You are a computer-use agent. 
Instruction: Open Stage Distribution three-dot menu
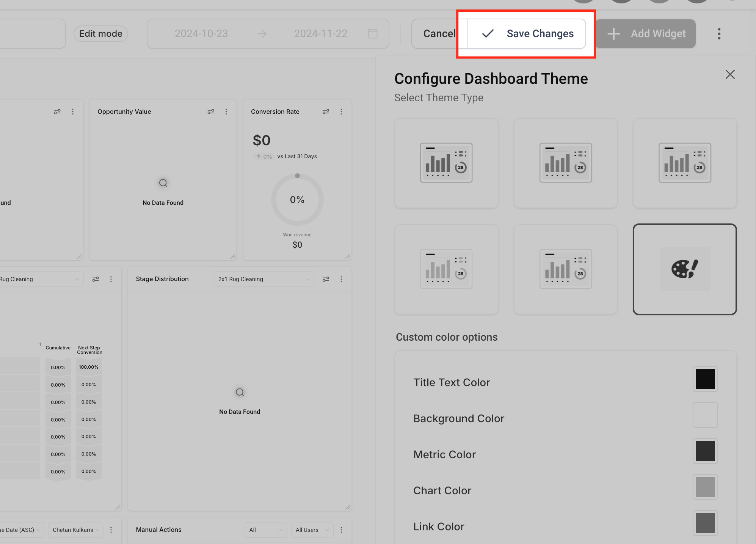tap(341, 279)
